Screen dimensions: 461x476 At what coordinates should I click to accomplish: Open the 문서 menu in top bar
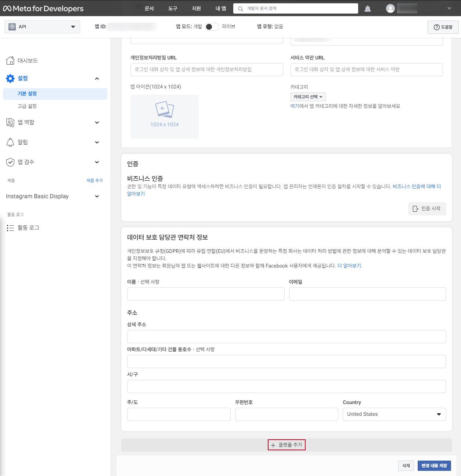150,8
